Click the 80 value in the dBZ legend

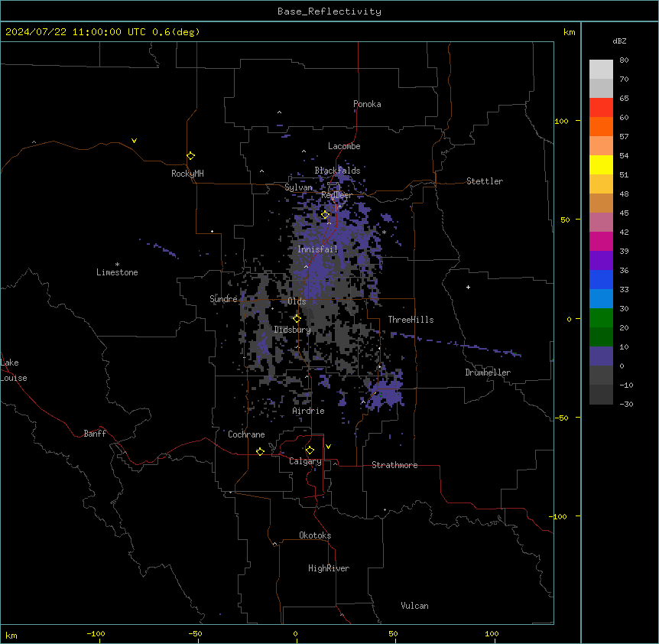click(x=624, y=60)
